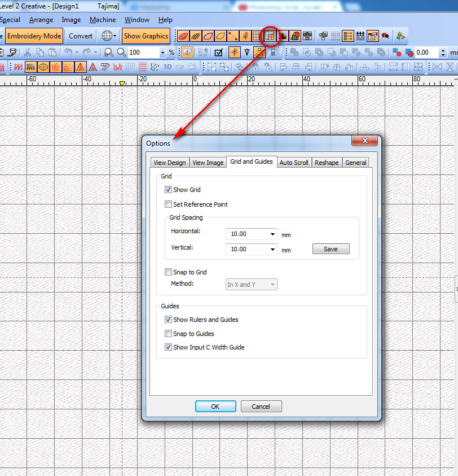Toggle Show Vectors shapes icon

coord(295,36)
